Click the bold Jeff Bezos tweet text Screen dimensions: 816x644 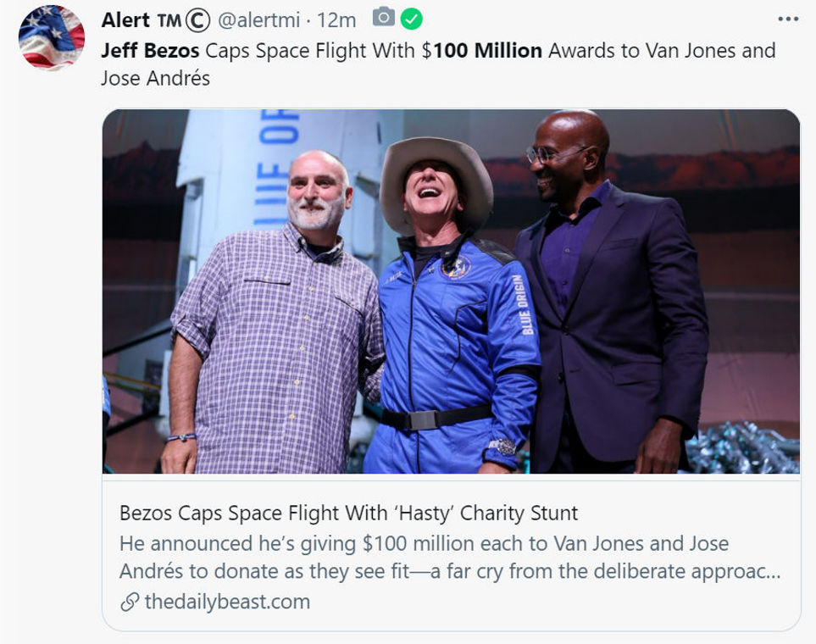(x=150, y=50)
